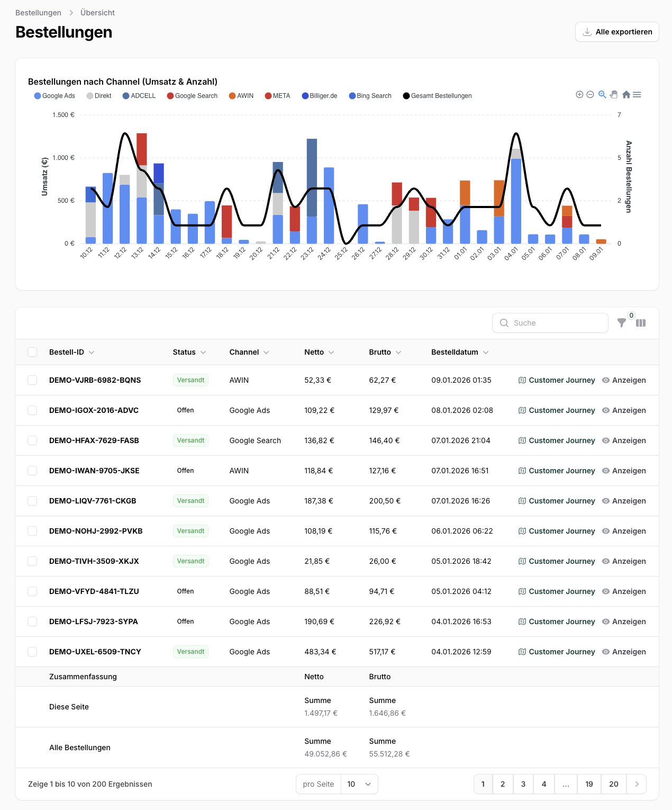Viewport: 672px width, 810px height.
Task: Select checkbox for order DEMO-VJRB-6982-BQNS
Action: coord(32,380)
